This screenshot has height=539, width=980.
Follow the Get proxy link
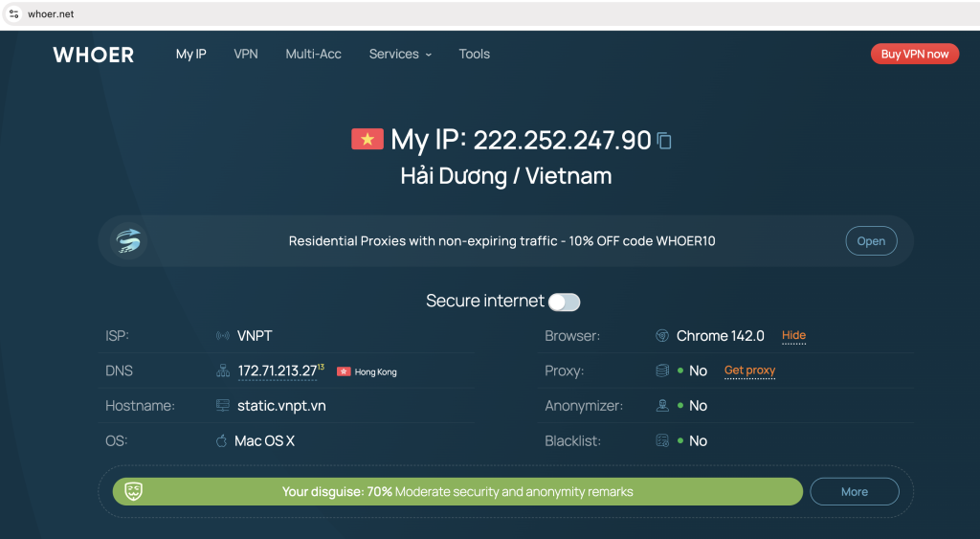[x=749, y=371]
